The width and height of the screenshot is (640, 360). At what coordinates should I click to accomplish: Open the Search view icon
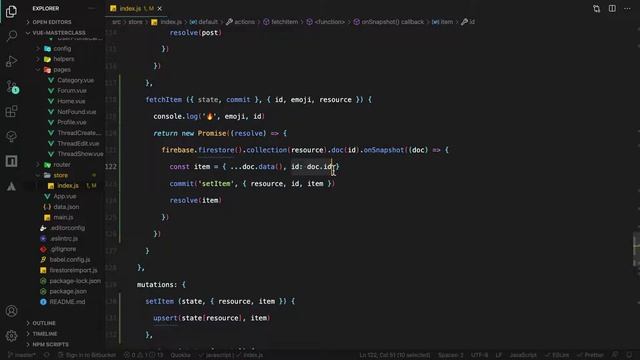click(11, 36)
